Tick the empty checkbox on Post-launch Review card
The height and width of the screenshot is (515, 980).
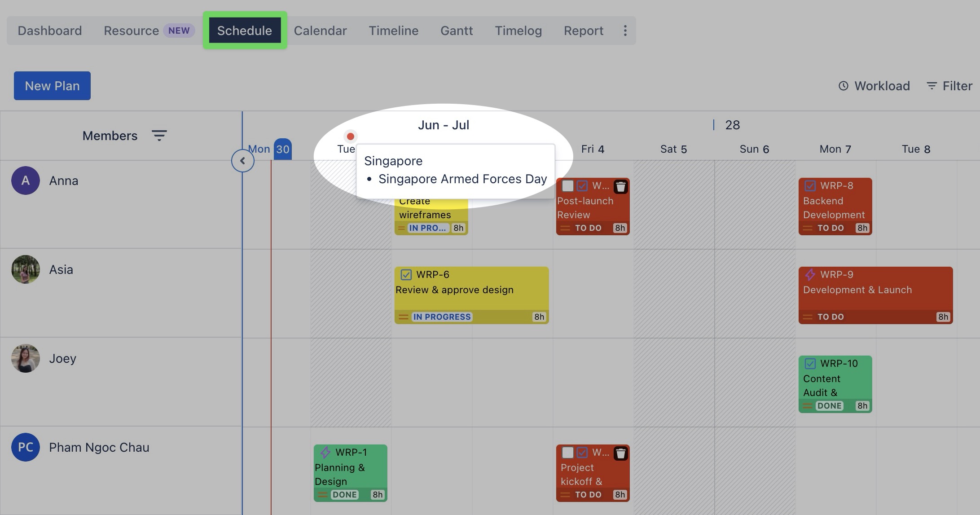pos(567,185)
